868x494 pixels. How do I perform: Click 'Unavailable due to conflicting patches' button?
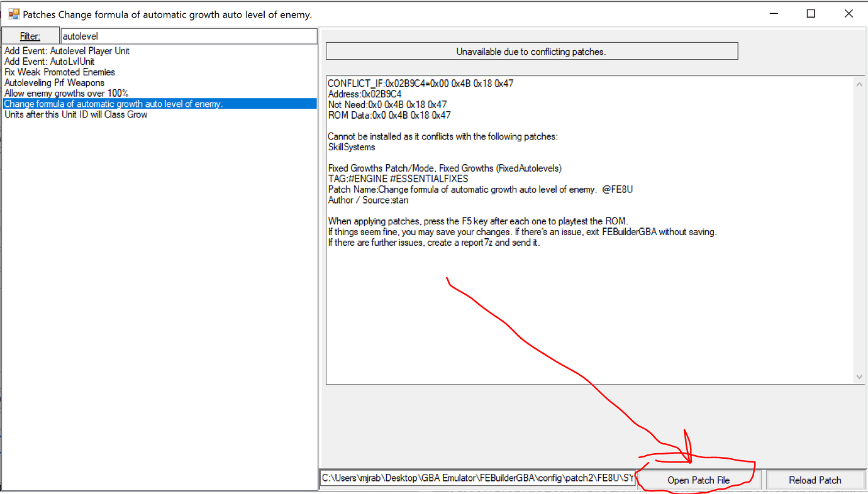(531, 52)
